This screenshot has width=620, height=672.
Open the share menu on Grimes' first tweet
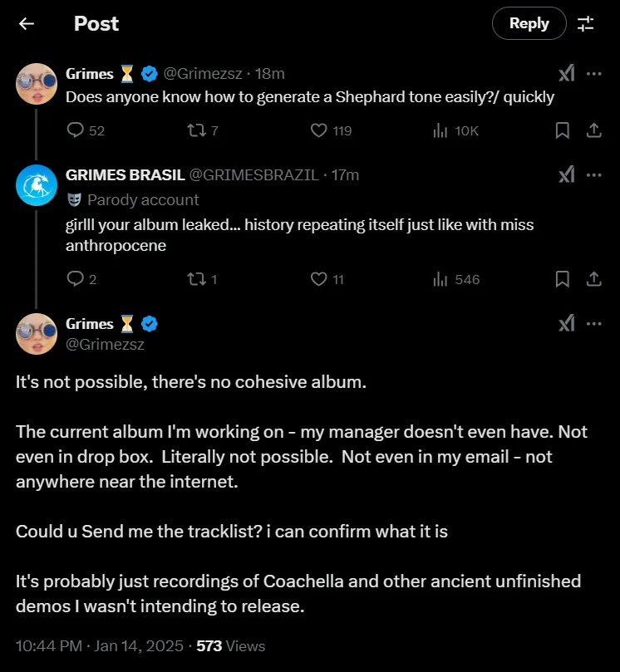[x=593, y=130]
